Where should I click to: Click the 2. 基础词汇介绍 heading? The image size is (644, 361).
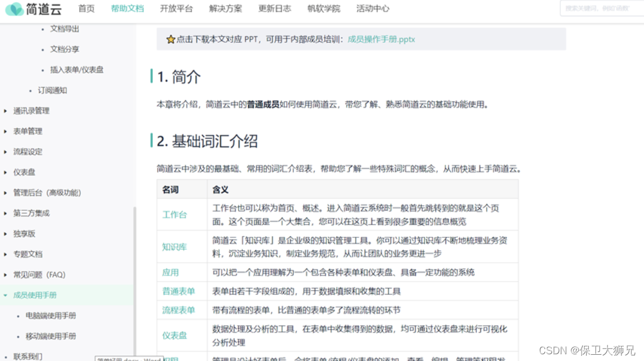tap(207, 141)
